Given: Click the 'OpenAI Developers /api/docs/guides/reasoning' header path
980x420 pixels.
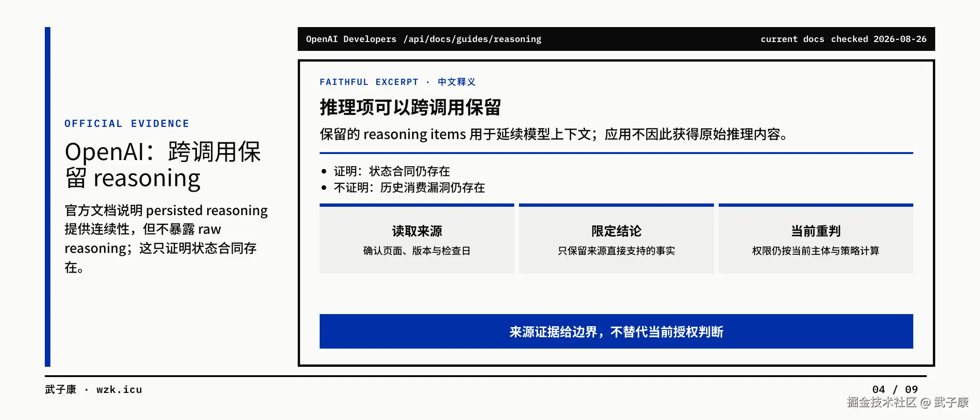Looking at the screenshot, I should click(x=423, y=39).
